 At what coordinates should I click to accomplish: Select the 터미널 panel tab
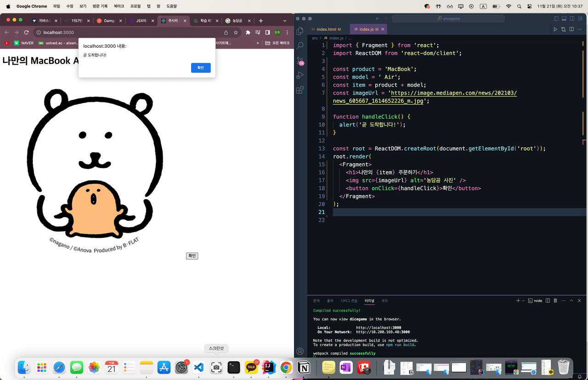(x=369, y=301)
